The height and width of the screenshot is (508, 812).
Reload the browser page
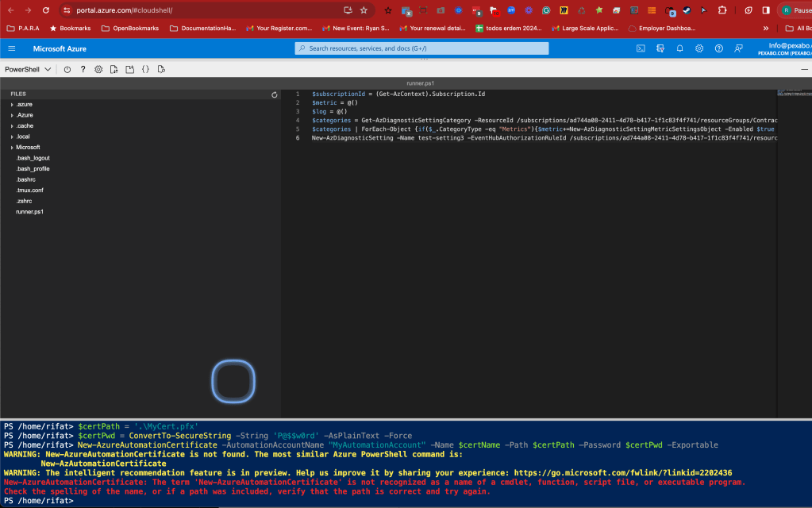pyautogui.click(x=46, y=10)
